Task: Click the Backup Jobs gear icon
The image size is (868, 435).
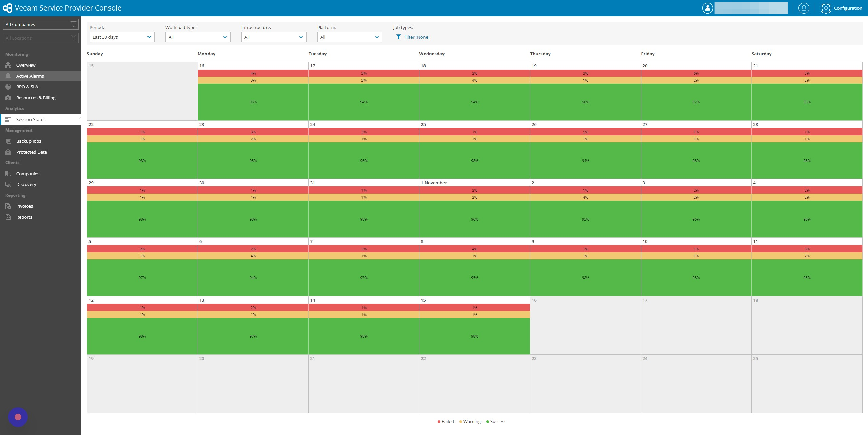Action: (8, 141)
